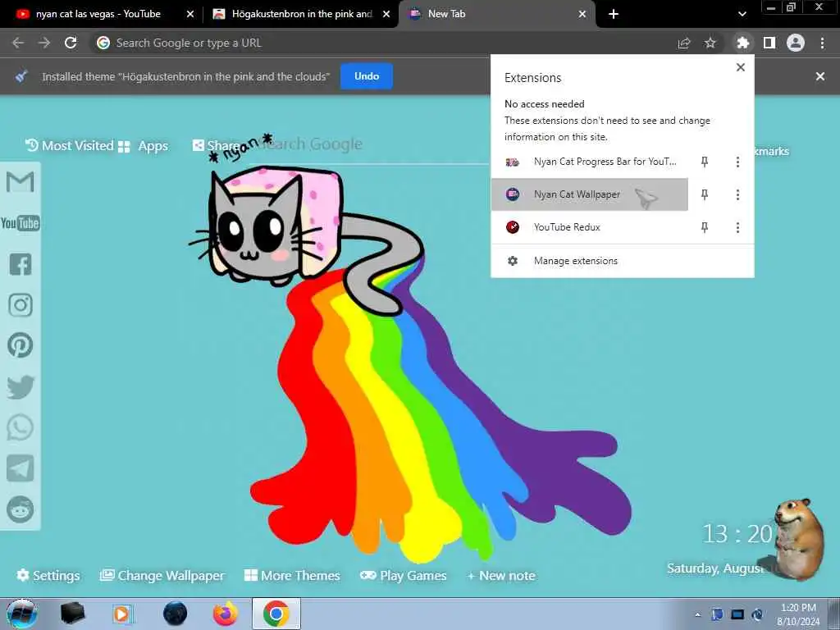
Task: Select Nyan Cat Wallpaper in extensions list
Action: coord(589,194)
